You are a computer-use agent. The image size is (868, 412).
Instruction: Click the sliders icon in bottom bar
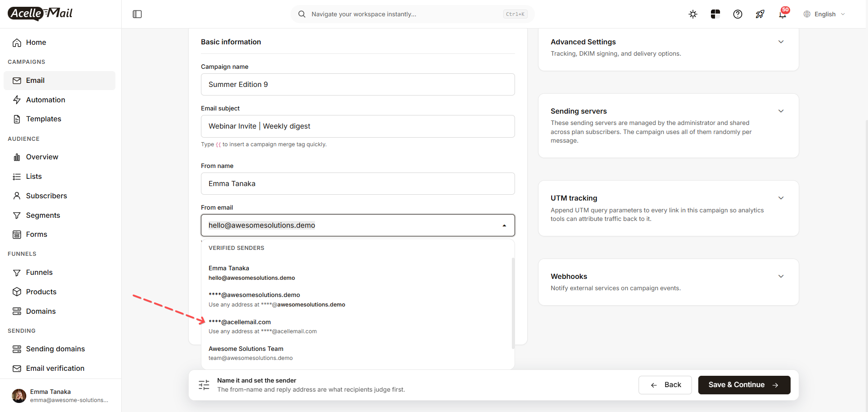tap(204, 385)
